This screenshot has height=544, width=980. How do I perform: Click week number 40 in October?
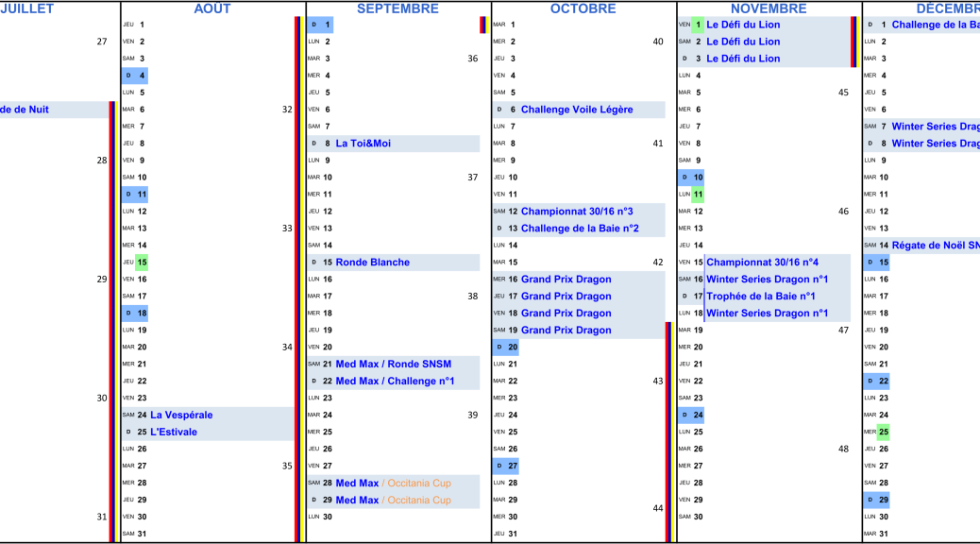click(x=658, y=42)
